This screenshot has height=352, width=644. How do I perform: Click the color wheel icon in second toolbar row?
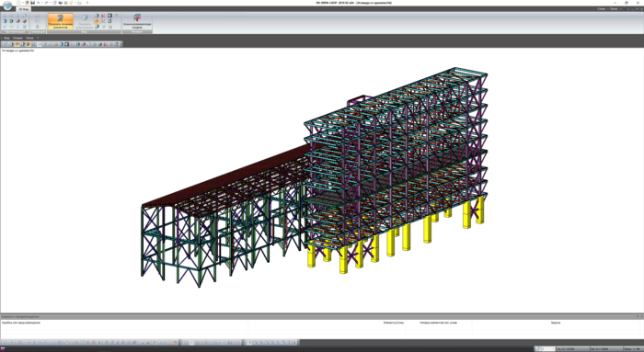(x=56, y=44)
